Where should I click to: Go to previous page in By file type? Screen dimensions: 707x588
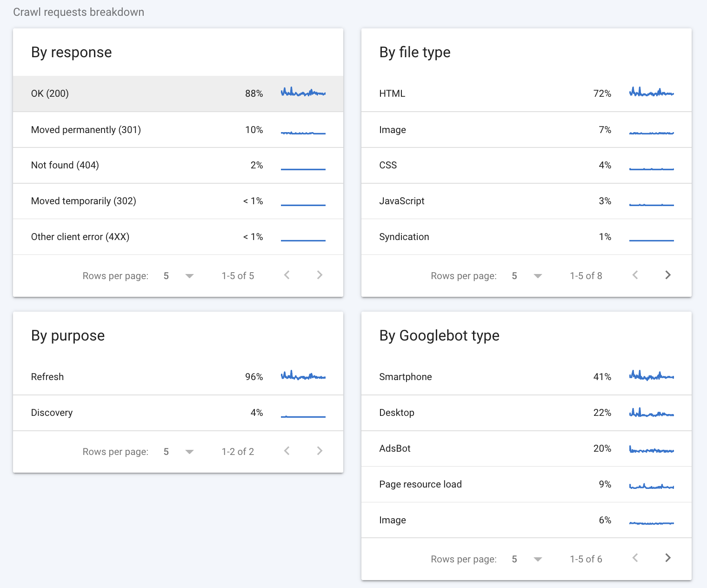click(x=635, y=275)
